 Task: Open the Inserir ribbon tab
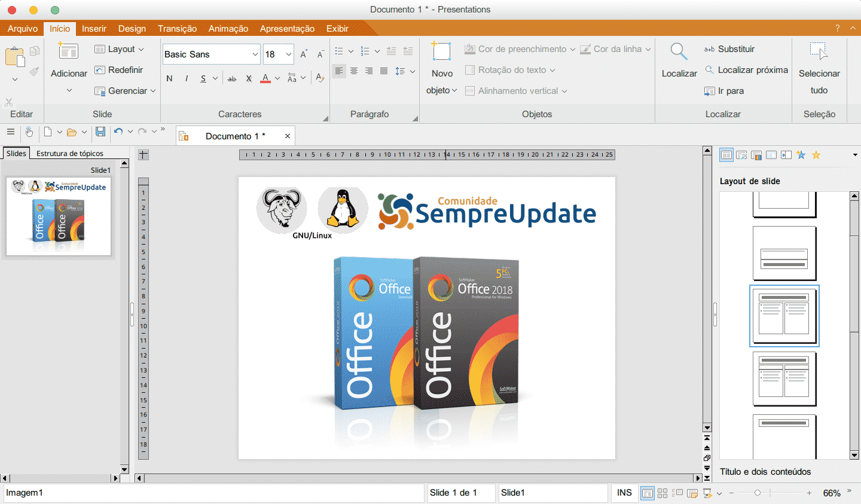coord(94,29)
